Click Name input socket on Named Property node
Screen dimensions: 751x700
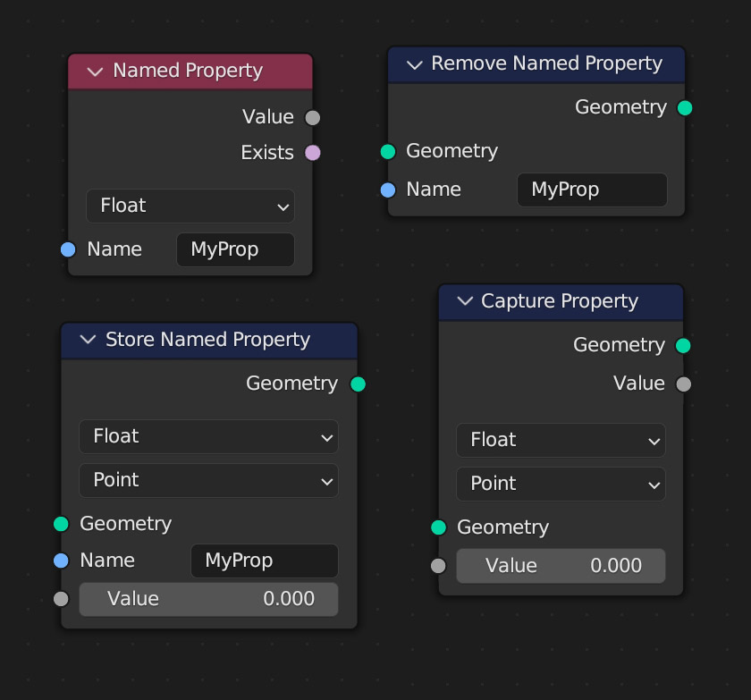(68, 249)
